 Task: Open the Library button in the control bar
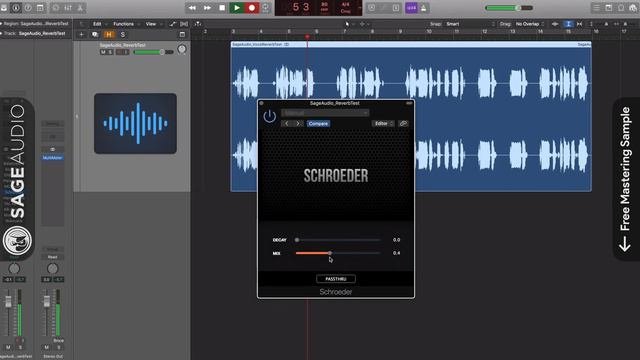coord(4,8)
